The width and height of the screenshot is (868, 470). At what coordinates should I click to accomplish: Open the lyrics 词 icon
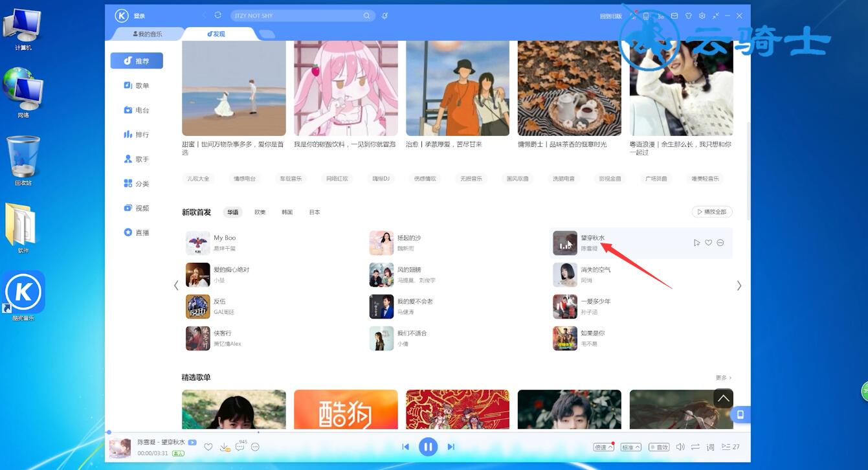pyautogui.click(x=710, y=447)
